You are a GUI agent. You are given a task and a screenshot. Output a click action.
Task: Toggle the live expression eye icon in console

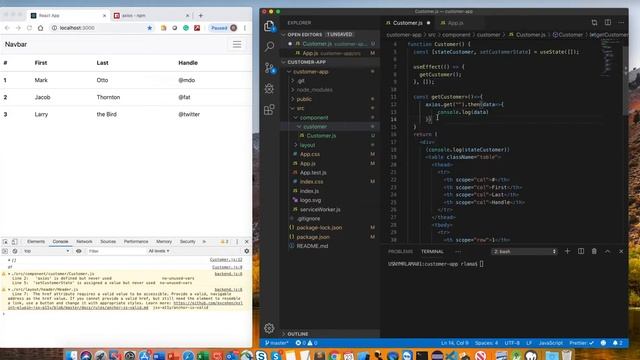(x=79, y=251)
